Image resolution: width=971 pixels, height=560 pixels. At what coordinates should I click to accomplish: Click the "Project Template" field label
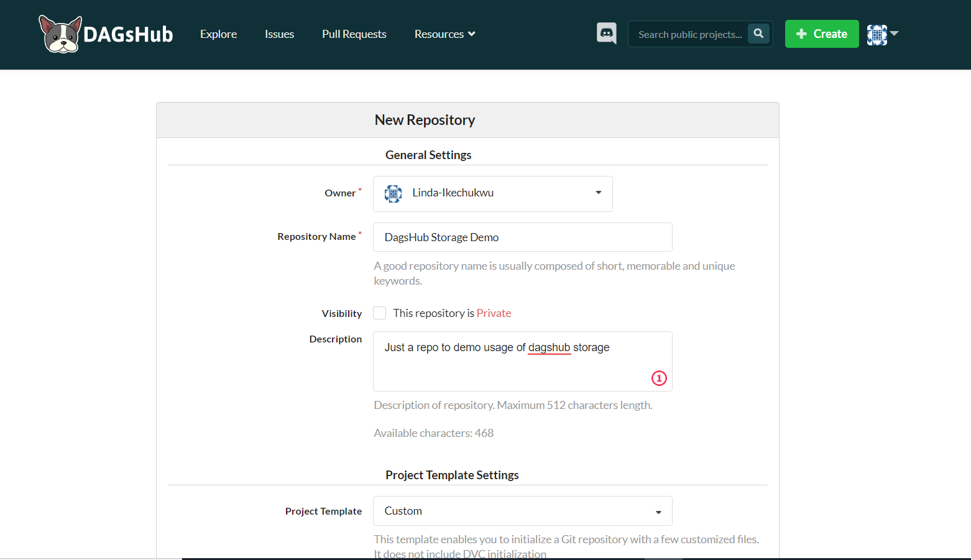coord(323,511)
